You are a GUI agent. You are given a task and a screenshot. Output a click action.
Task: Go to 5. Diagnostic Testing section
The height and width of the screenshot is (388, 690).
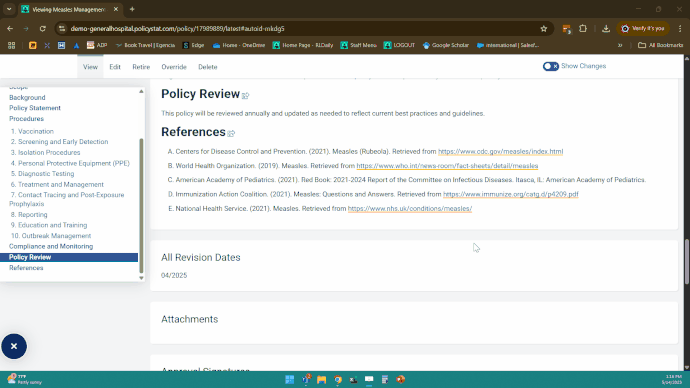click(42, 174)
